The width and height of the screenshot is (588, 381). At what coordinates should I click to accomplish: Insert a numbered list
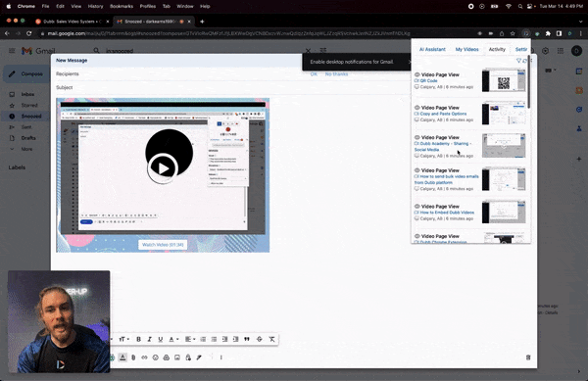click(203, 339)
